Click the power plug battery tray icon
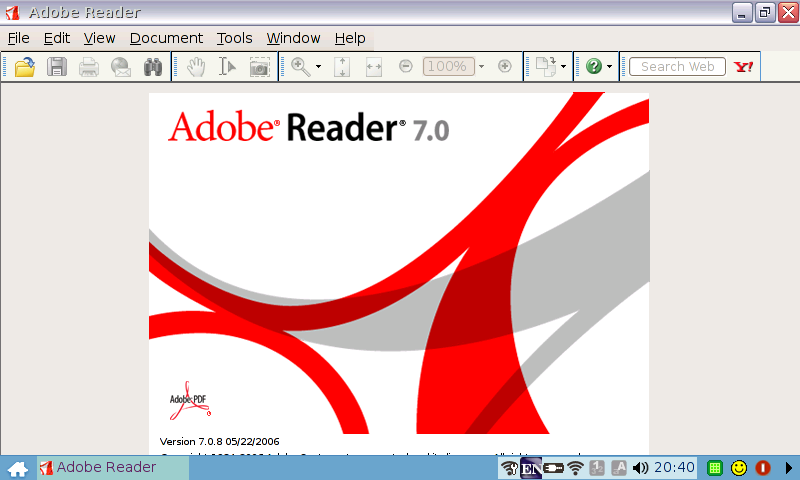 [554, 468]
